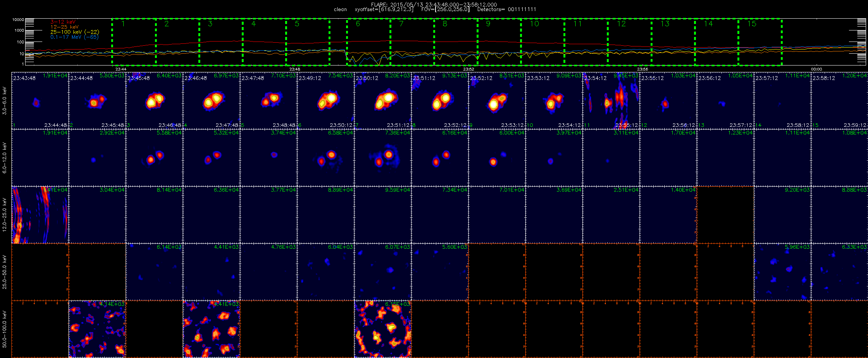This screenshot has width=868, height=358.
Task: Open the 25.0-50.0 keV image for interval 3
Action: pyautogui.click(x=154, y=272)
